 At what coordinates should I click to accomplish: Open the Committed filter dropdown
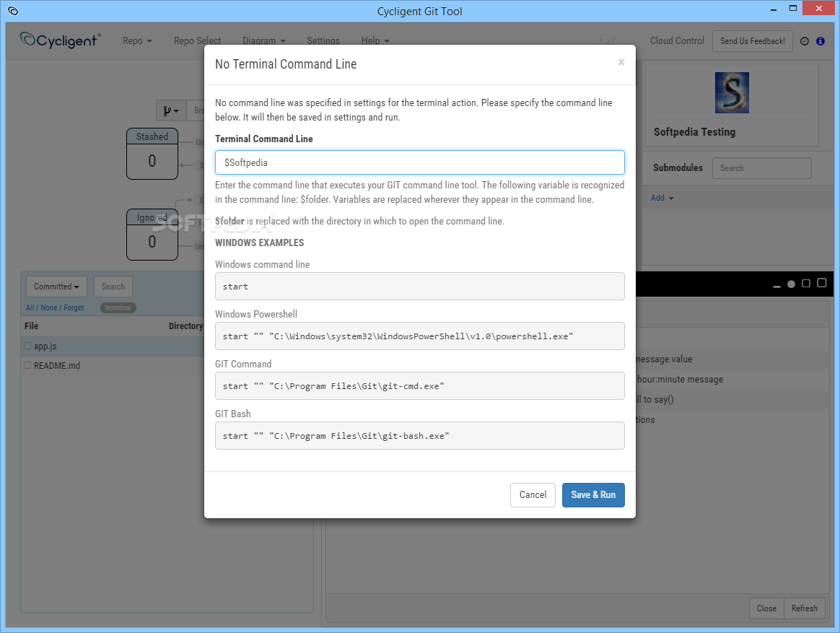pos(56,287)
